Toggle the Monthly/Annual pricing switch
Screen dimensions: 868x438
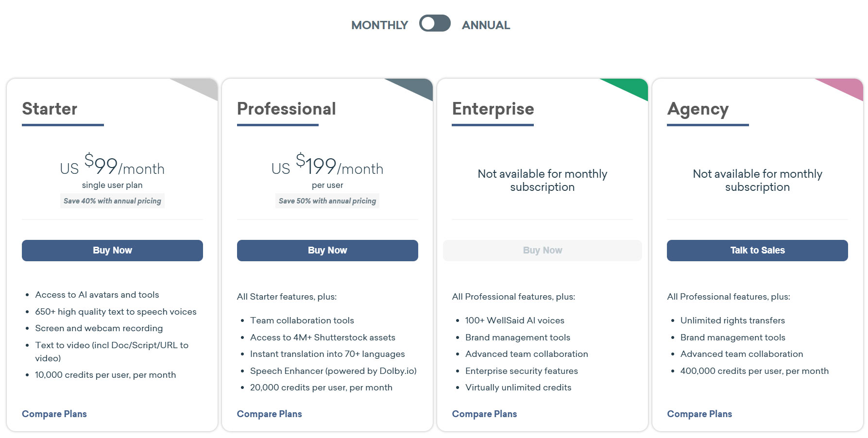pos(435,23)
